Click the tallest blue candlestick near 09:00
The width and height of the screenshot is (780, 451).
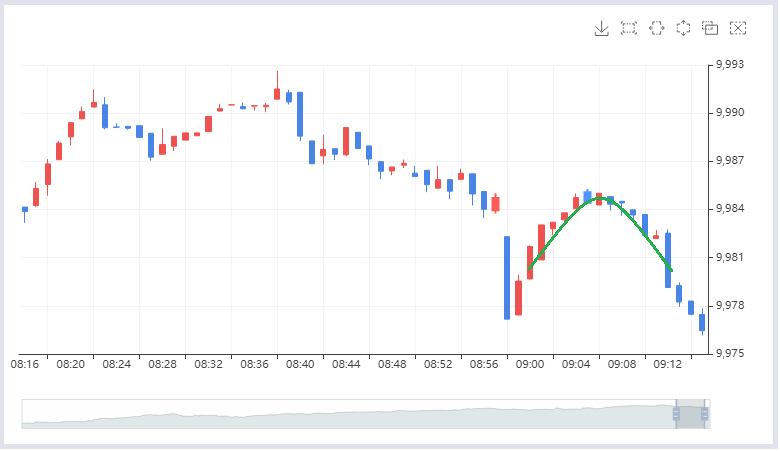point(507,277)
